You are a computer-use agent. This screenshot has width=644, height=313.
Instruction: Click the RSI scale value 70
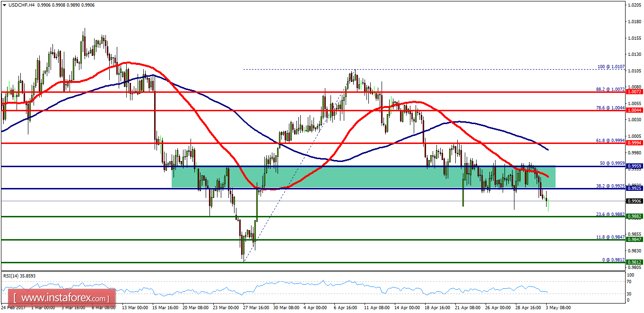630,282
